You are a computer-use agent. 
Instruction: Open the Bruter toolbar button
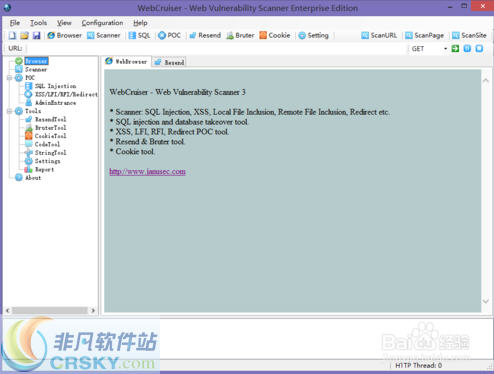coord(240,35)
